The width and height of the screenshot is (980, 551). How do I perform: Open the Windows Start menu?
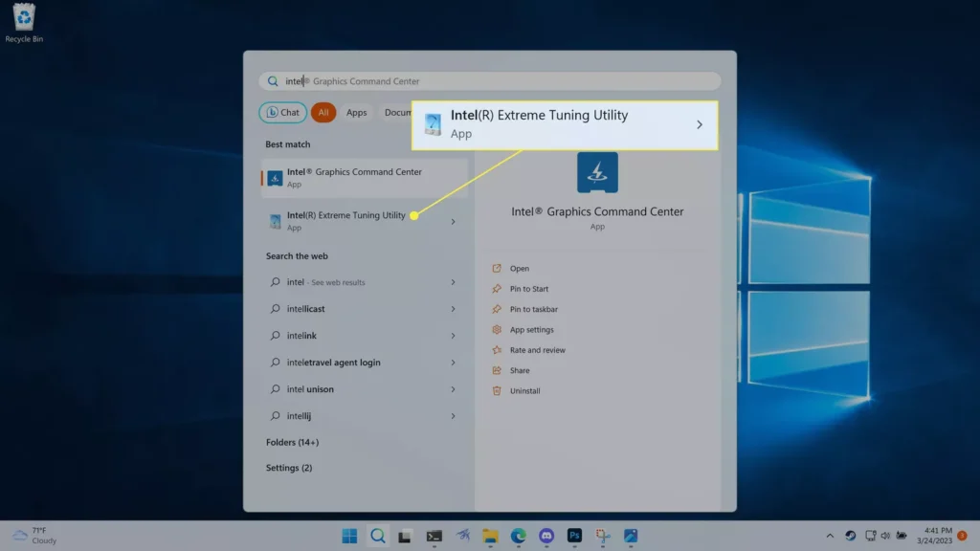pos(349,536)
